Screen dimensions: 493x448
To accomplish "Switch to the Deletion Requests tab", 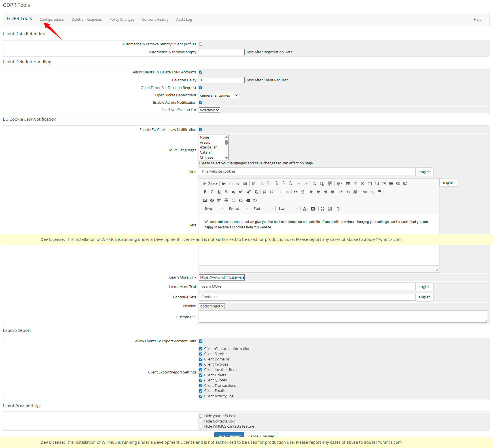I will click(x=86, y=20).
